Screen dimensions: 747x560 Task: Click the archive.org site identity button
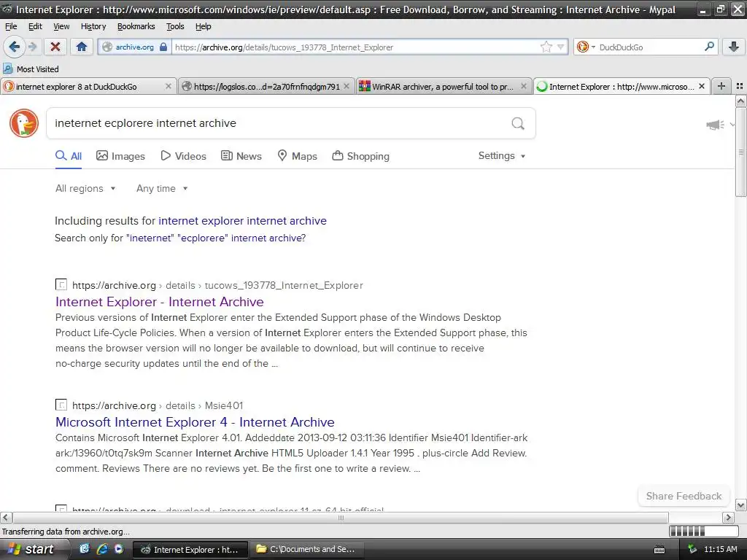134,47
